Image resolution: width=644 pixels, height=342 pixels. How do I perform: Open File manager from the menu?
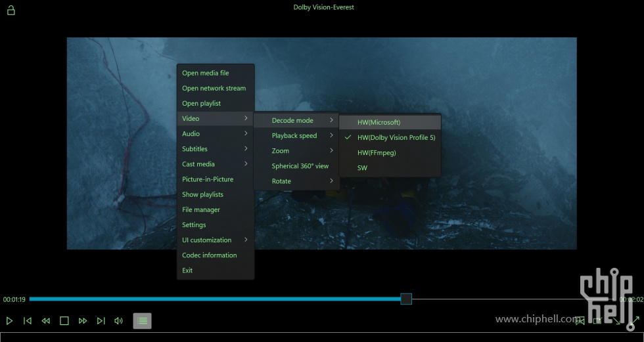(x=216, y=209)
